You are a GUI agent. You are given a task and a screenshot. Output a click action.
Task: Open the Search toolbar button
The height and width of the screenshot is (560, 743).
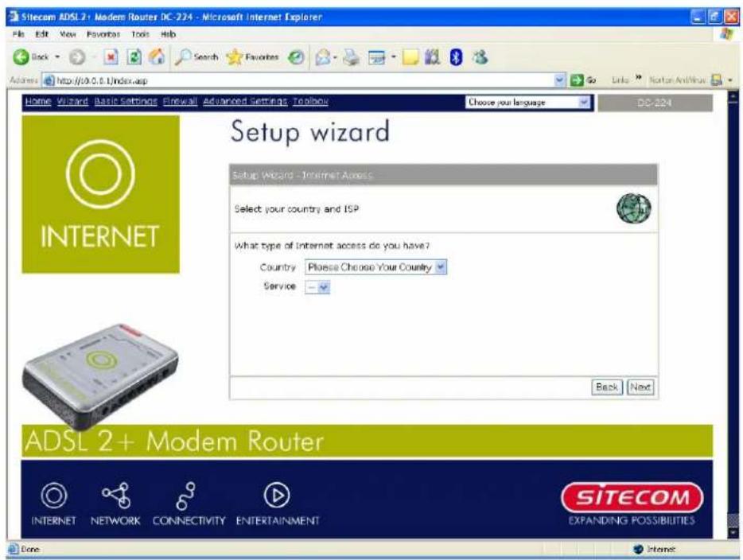pyautogui.click(x=196, y=57)
